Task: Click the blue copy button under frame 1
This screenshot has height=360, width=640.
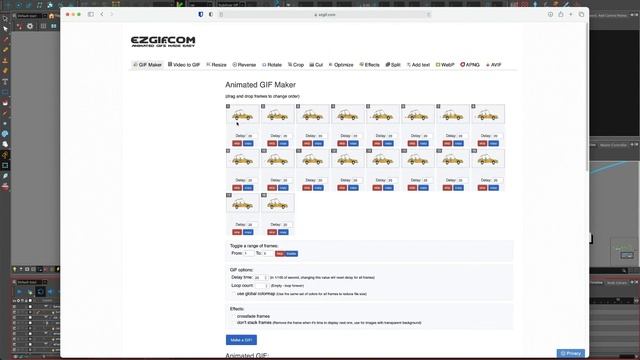Action: 248,144
